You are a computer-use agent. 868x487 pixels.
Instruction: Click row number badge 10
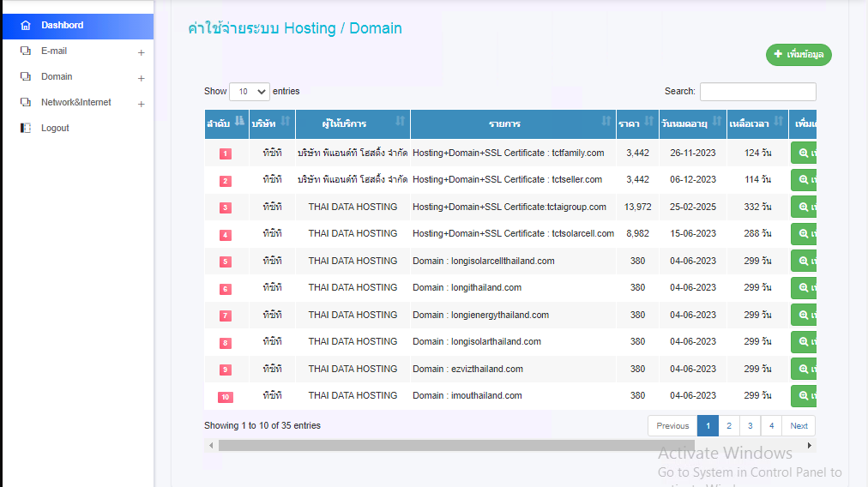point(226,397)
